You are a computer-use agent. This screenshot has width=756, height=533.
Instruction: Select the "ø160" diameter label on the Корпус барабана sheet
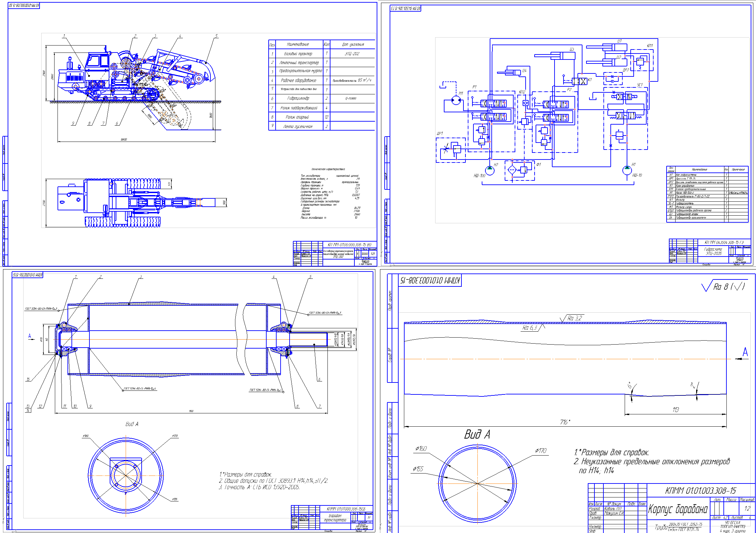point(421,449)
